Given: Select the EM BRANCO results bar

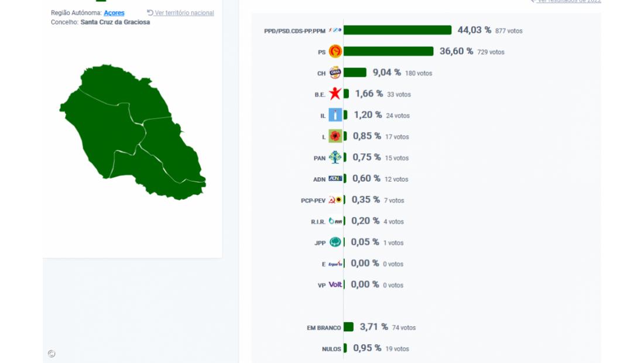Looking at the screenshot, I should pyautogui.click(x=350, y=327).
